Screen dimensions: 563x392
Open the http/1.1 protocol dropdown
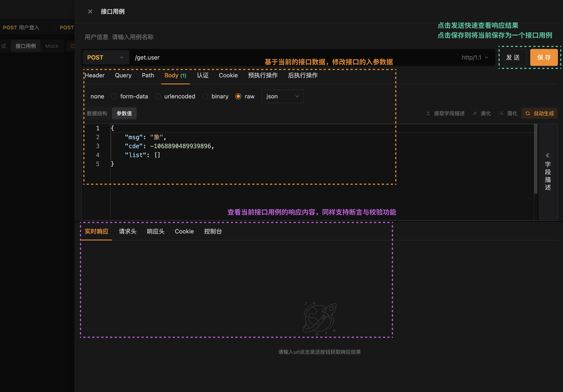coord(475,58)
